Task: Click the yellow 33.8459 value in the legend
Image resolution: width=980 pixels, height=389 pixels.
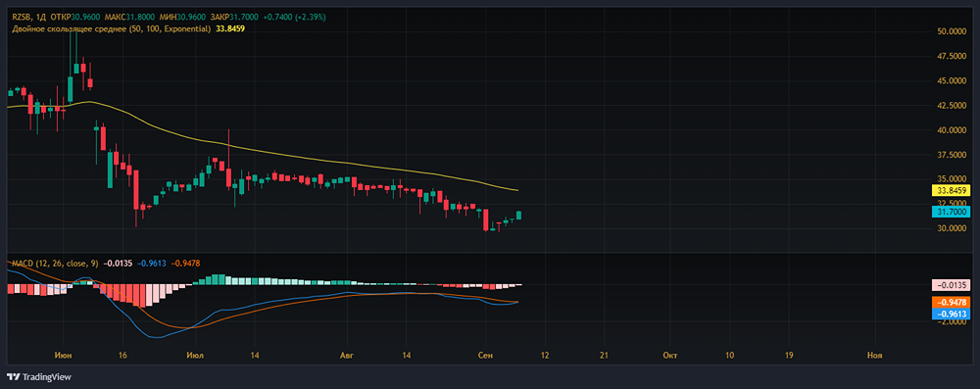Action: (x=230, y=28)
